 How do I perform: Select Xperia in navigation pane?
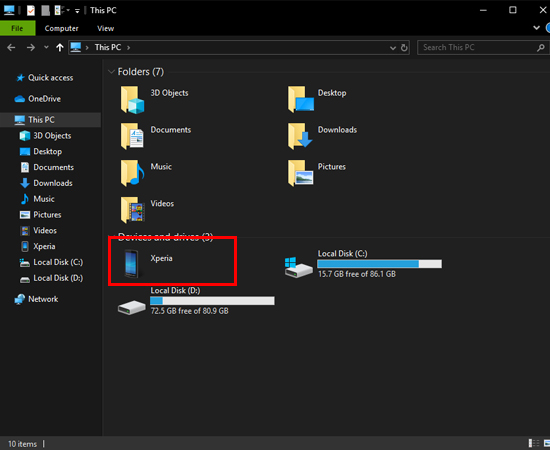point(38,246)
